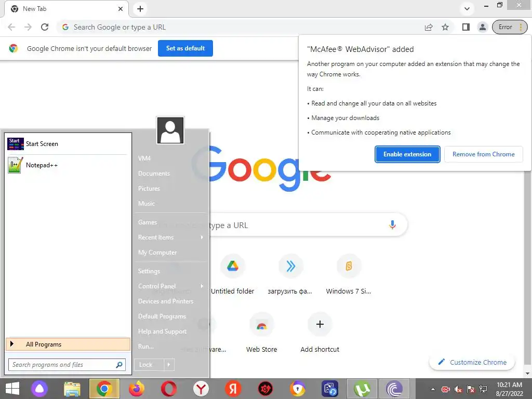Open a new tab with plus button
The width and height of the screenshot is (532, 399).
140,9
